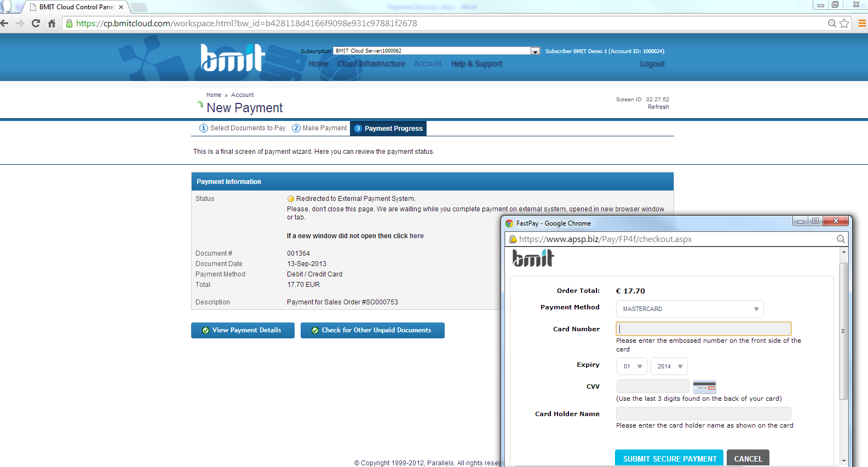Click the green padlock in the address bar

click(69, 23)
